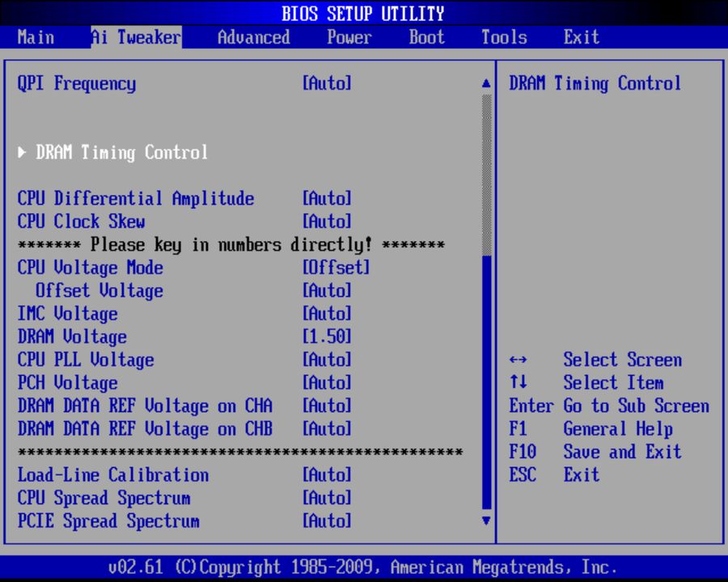Select the QPI Frequency label
This screenshot has height=582, width=728.
[77, 84]
